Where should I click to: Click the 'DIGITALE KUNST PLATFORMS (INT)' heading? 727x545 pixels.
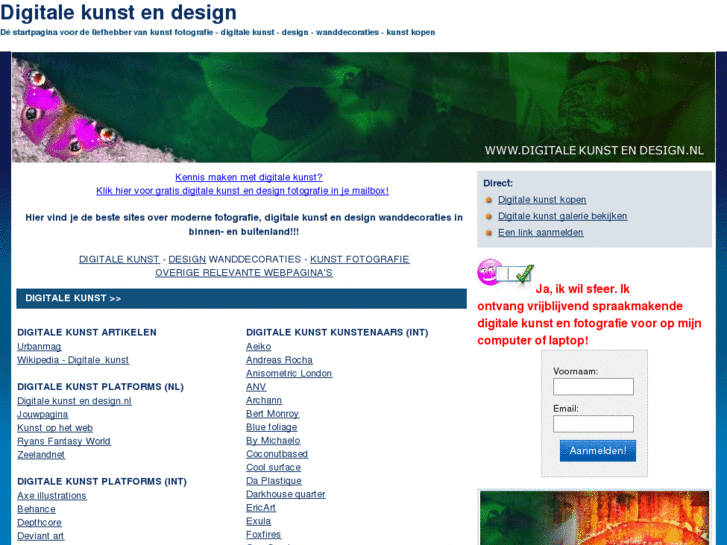point(102,481)
